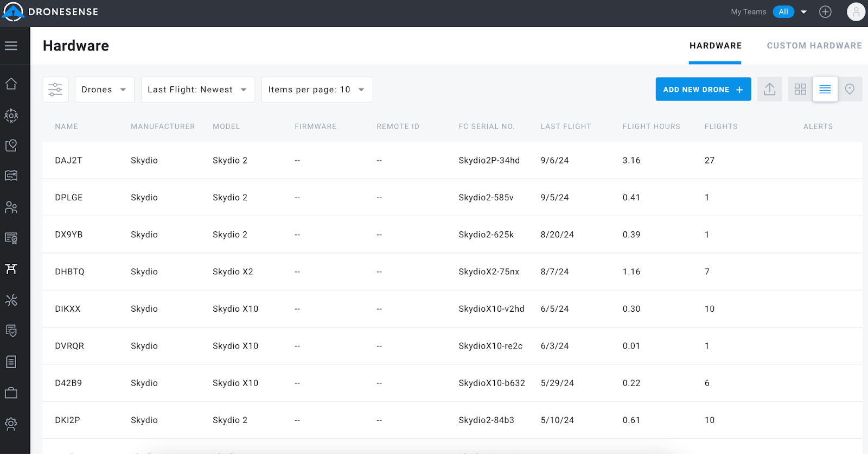Open drone D42B9 row
868x454 pixels.
pyautogui.click(x=452, y=383)
